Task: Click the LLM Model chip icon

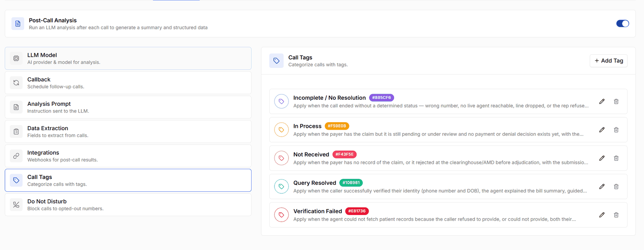Action: 16,58
